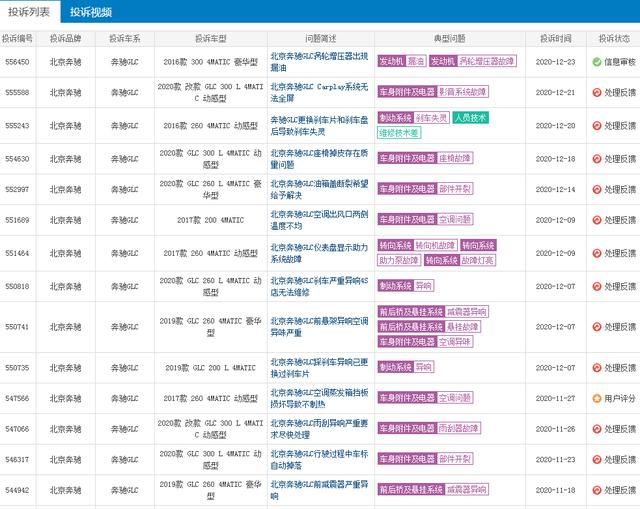Open complaint about 仪表盘显示助力系统故障

(x=319, y=253)
